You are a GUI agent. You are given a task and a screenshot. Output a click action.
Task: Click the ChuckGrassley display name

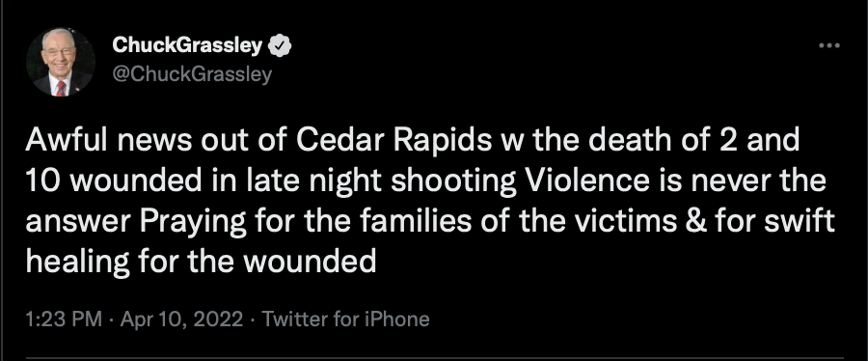187,45
